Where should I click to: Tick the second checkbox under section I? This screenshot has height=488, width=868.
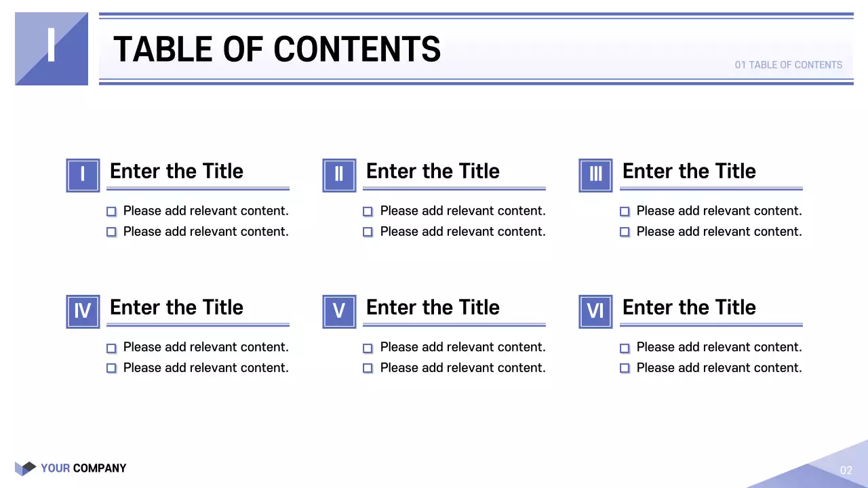point(111,232)
